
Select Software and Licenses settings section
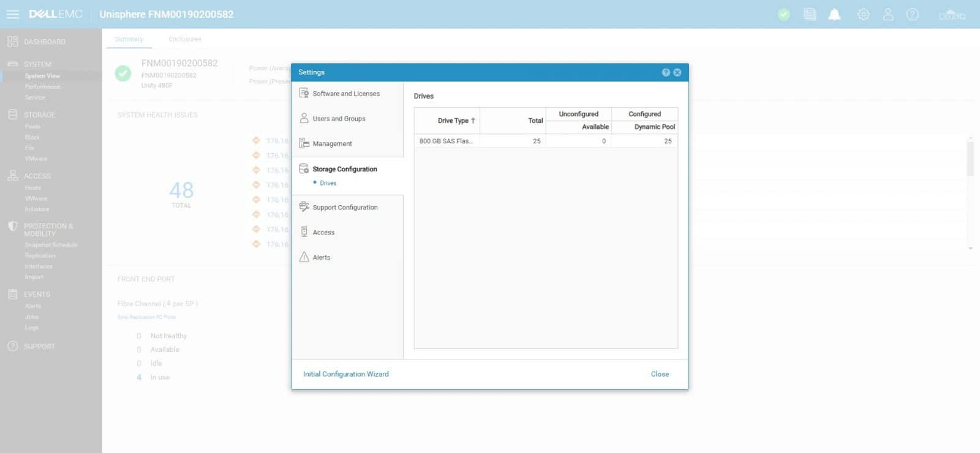(346, 94)
